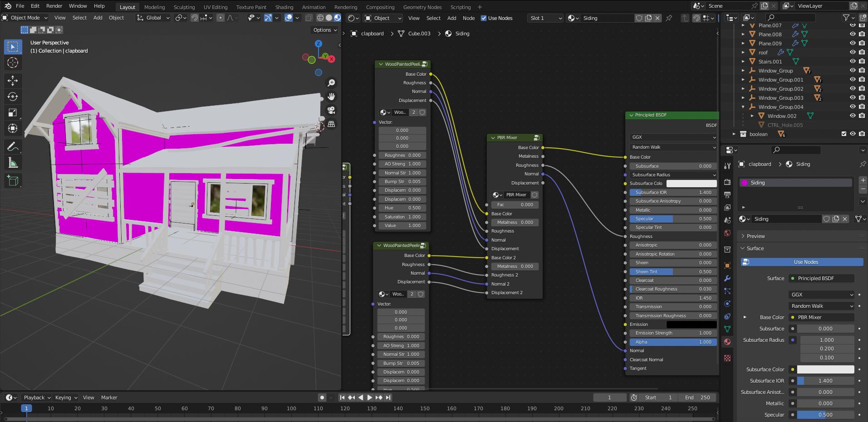Open the Render menu
This screenshot has width=868, height=422.
[x=54, y=6]
